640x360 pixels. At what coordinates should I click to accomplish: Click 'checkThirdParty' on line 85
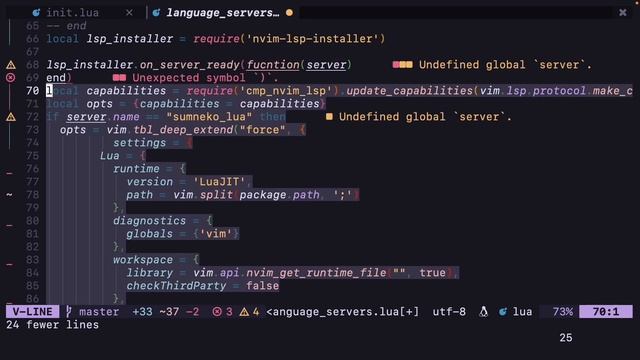[176, 286]
